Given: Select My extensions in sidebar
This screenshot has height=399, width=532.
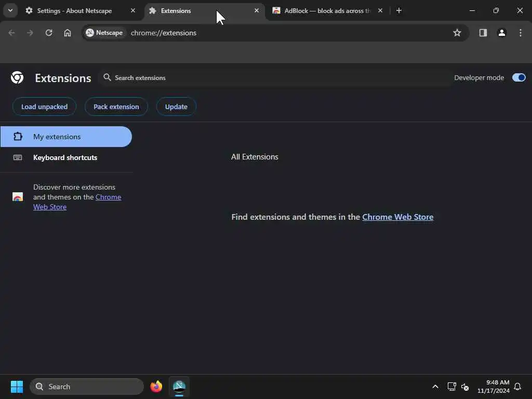Looking at the screenshot, I should (x=66, y=137).
